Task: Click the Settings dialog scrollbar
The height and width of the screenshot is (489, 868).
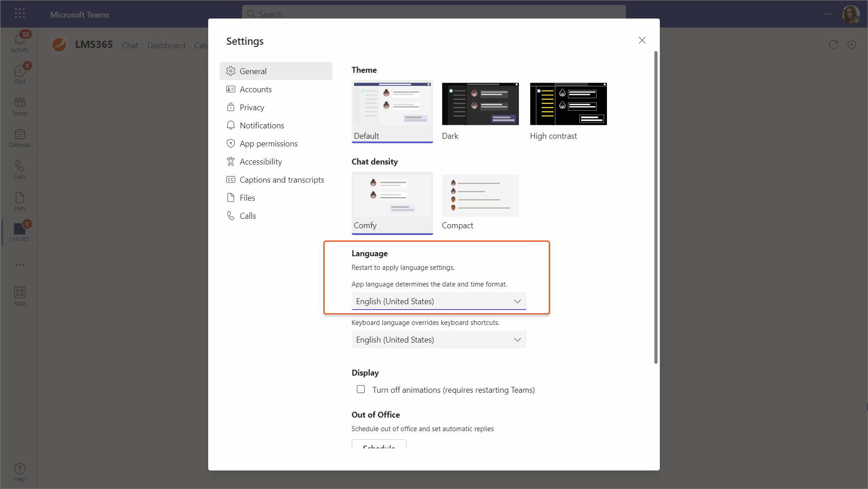Action: pos(656,207)
